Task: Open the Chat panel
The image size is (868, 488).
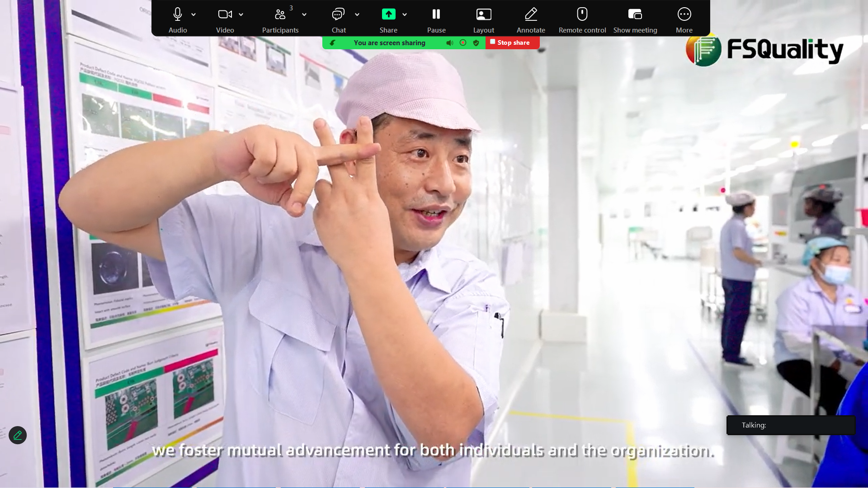Action: pyautogui.click(x=338, y=14)
